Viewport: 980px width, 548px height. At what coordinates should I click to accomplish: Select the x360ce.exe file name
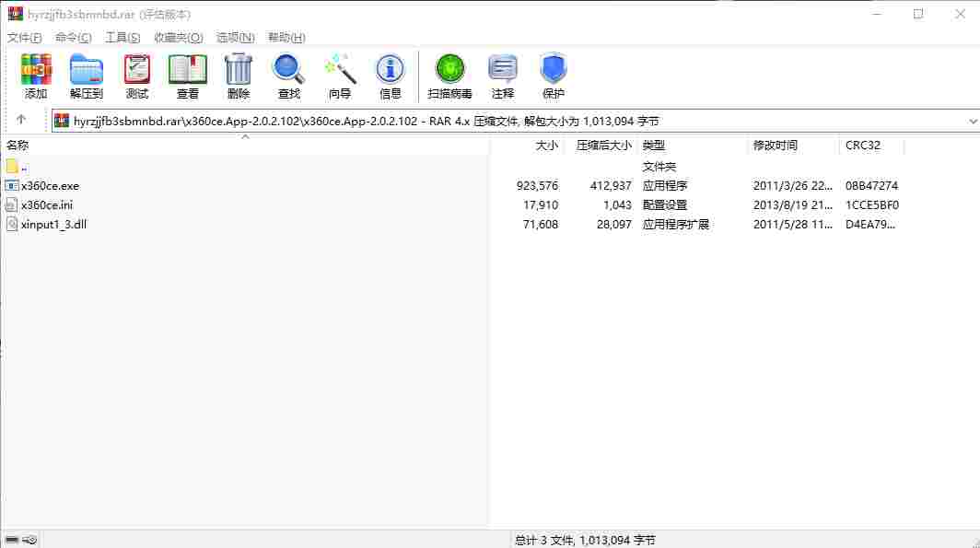tap(50, 186)
